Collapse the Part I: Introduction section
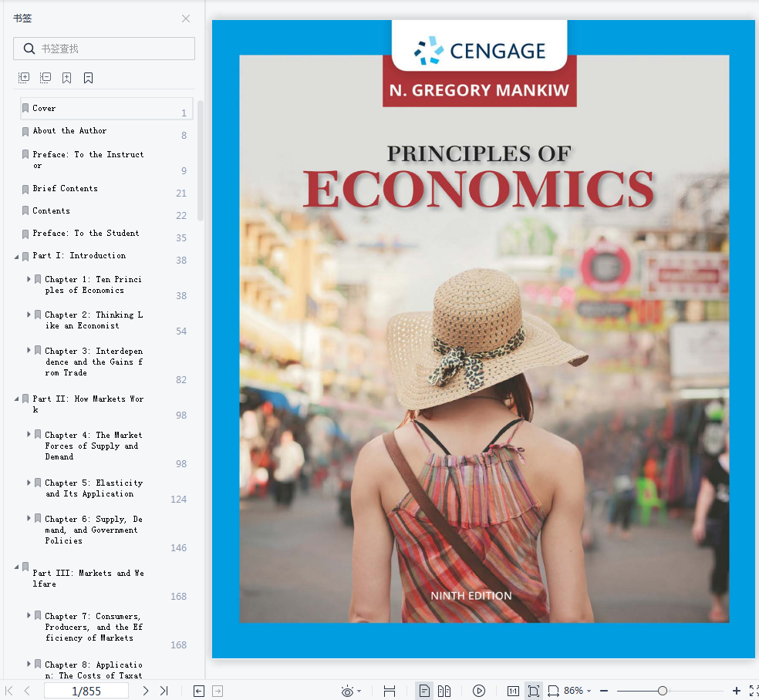The image size is (759, 700). click(16, 257)
